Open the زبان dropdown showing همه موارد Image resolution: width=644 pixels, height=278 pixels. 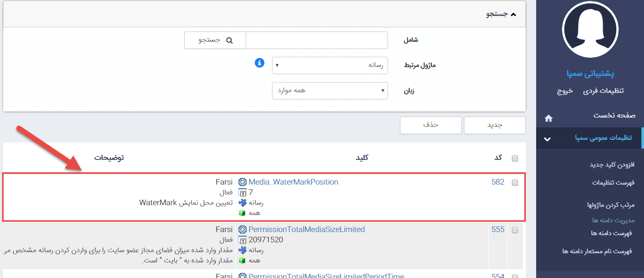click(330, 91)
